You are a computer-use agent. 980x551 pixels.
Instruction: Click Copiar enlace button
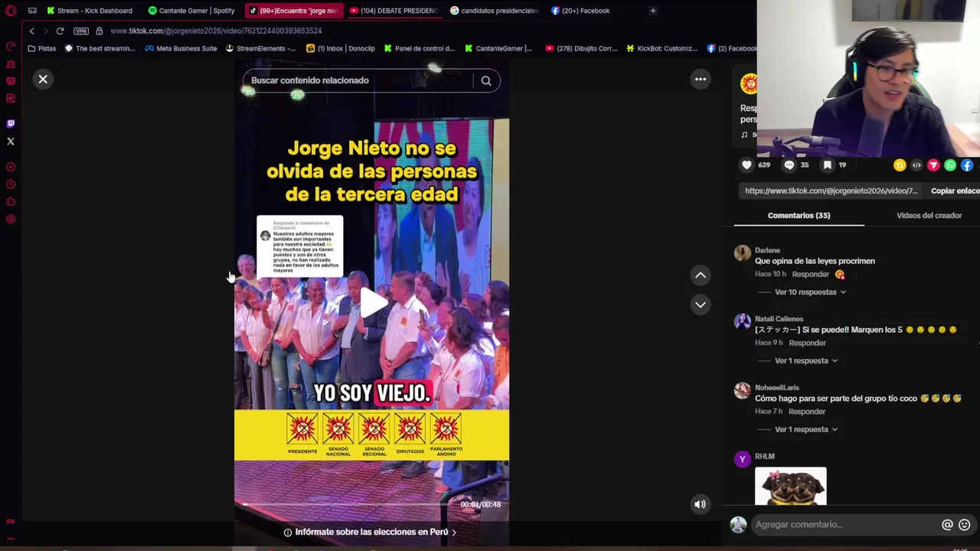[955, 191]
